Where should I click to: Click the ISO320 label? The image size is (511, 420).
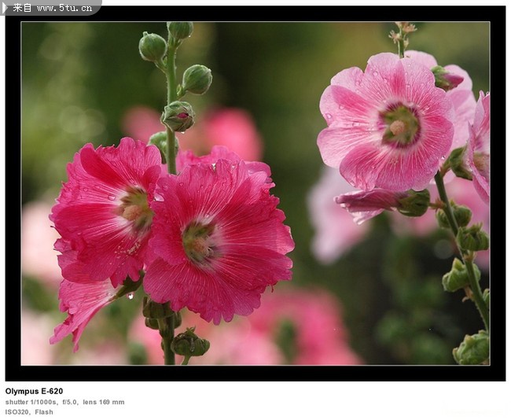tap(17, 411)
